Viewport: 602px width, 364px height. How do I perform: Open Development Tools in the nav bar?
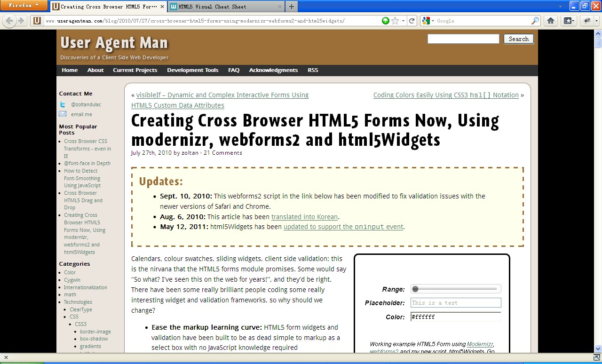point(193,70)
